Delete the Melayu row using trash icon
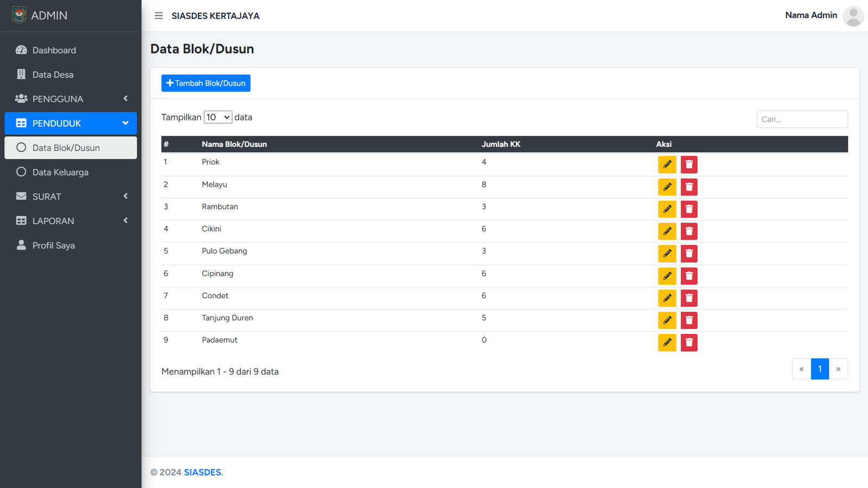The width and height of the screenshot is (868, 488). pos(689,187)
